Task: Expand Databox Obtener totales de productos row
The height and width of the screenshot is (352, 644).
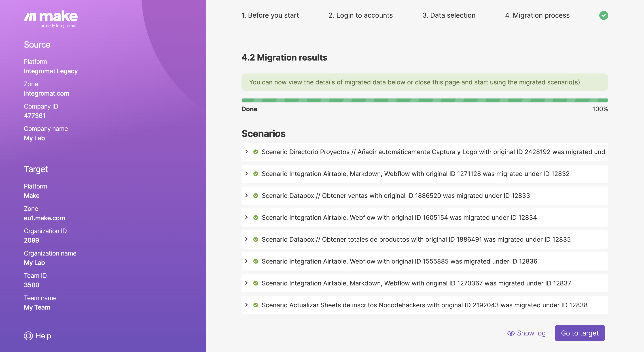Action: (x=246, y=239)
